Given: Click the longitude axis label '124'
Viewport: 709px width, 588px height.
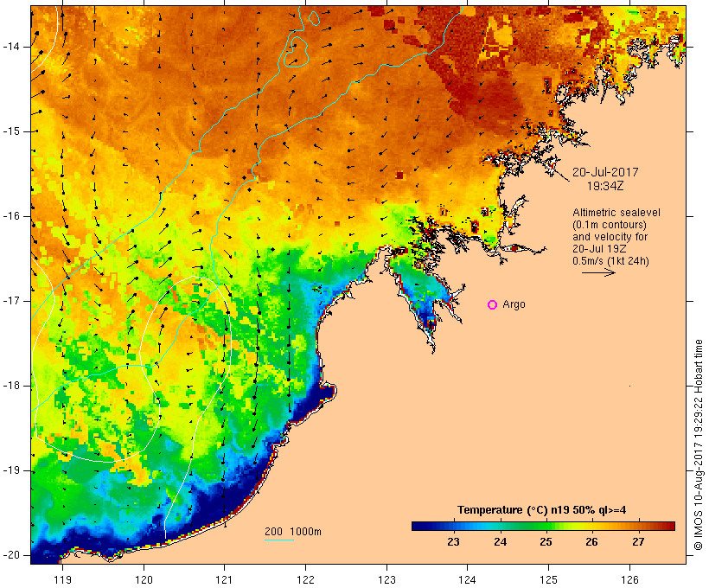Looking at the screenshot, I should pyautogui.click(x=468, y=580).
